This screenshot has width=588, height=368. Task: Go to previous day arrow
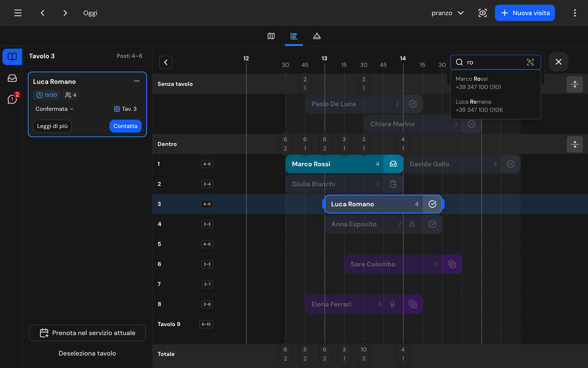coord(42,13)
